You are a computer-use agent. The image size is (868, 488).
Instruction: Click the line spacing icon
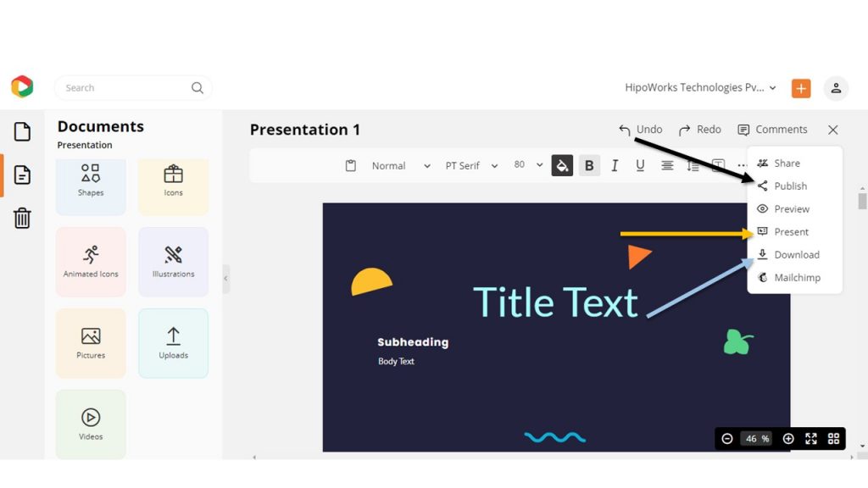(693, 165)
